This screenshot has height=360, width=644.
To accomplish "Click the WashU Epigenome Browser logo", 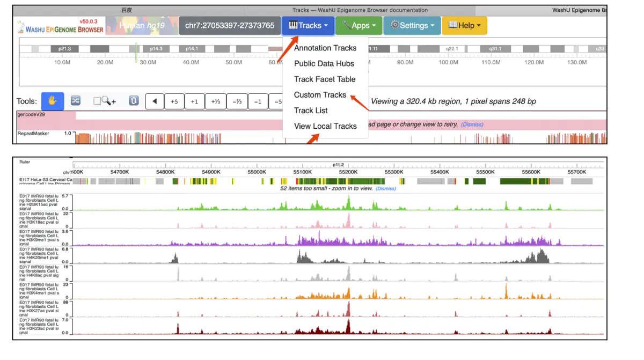I will pos(60,26).
